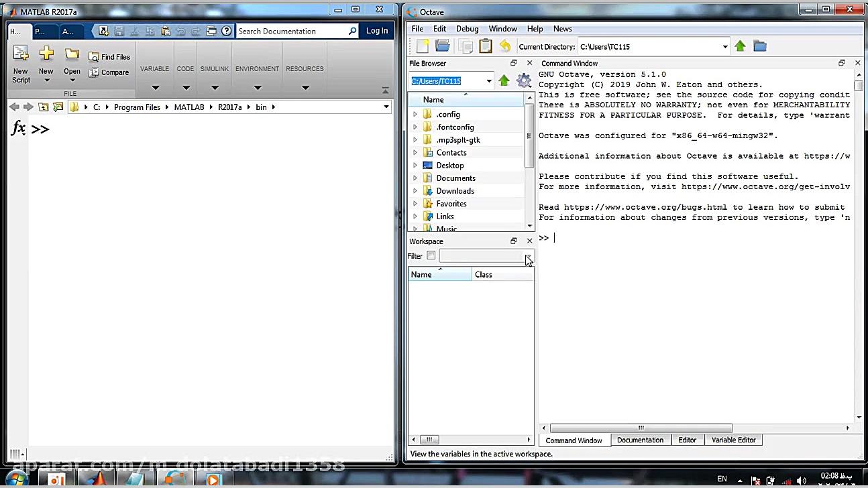Toggle the Workspace Filter checkbox
Viewport: 868px width, 488px height.
click(x=431, y=255)
